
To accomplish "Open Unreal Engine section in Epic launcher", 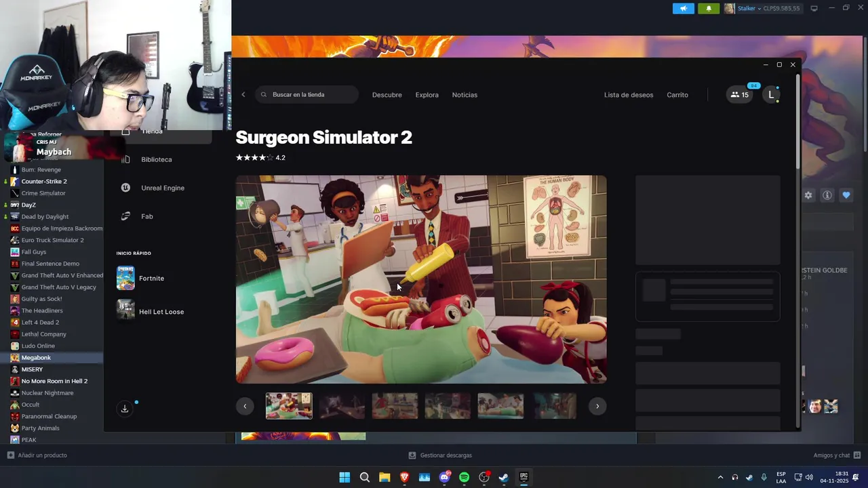I will [163, 188].
